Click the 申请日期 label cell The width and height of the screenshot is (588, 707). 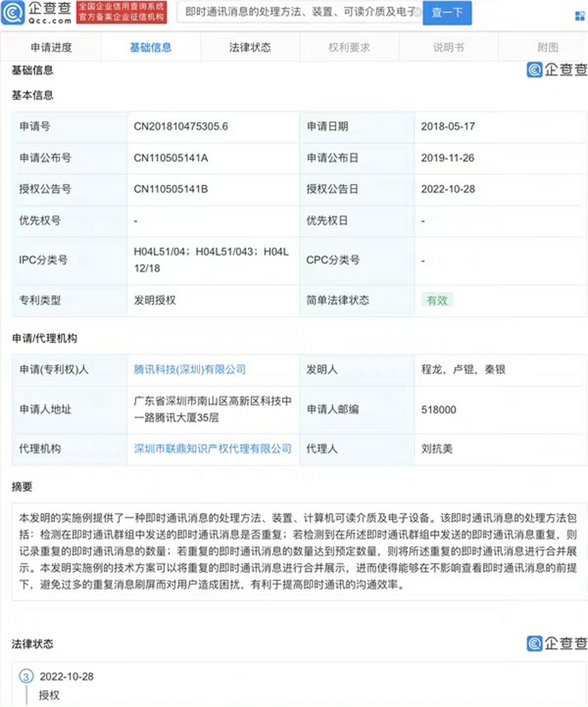click(357, 126)
